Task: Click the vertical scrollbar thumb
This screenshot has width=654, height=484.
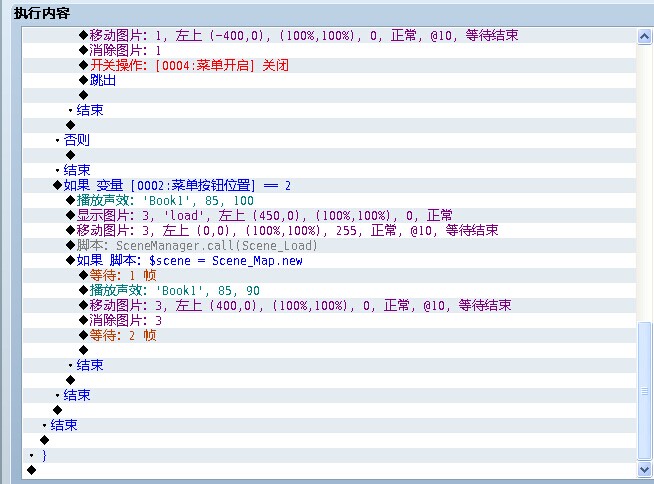Action: point(644,391)
